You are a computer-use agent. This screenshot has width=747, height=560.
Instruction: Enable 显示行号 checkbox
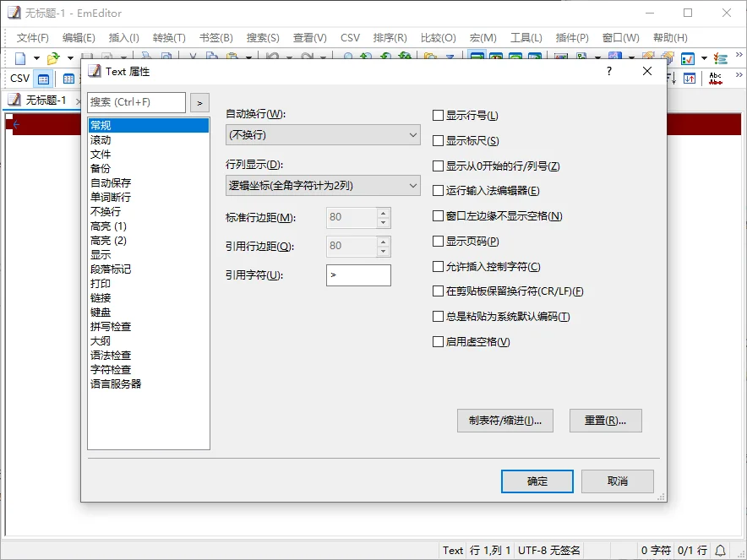(x=438, y=115)
